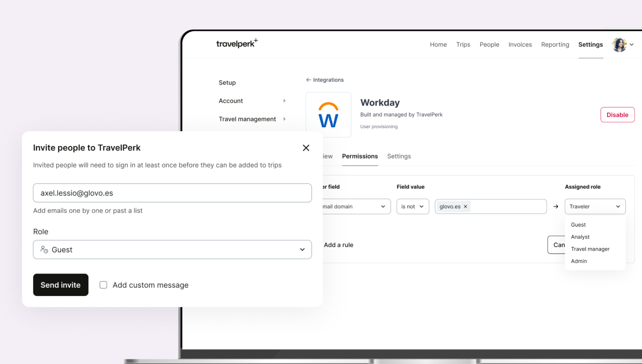The height and width of the screenshot is (364, 642).
Task: Open the chevron next to profile avatar
Action: pos(632,45)
